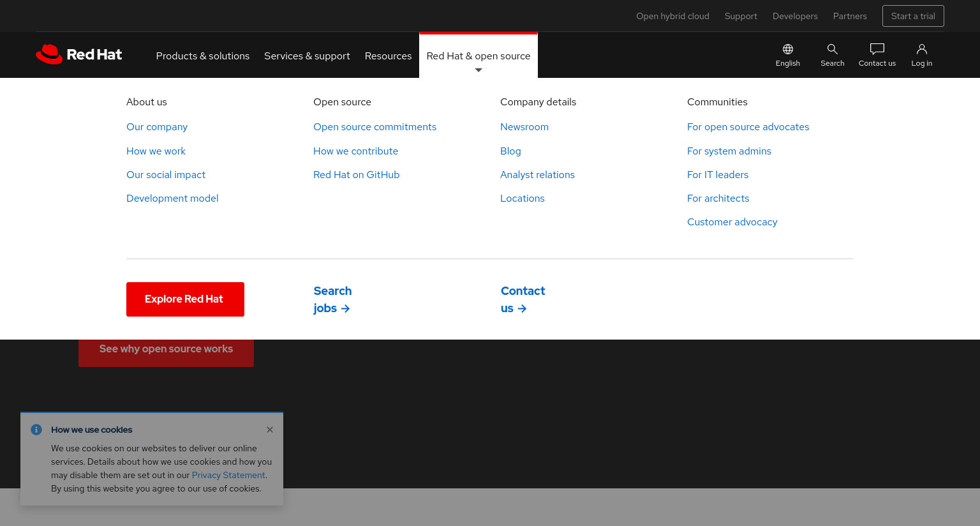Open For IT leaders link
Screen dimensions: 980x526
[x=718, y=175]
